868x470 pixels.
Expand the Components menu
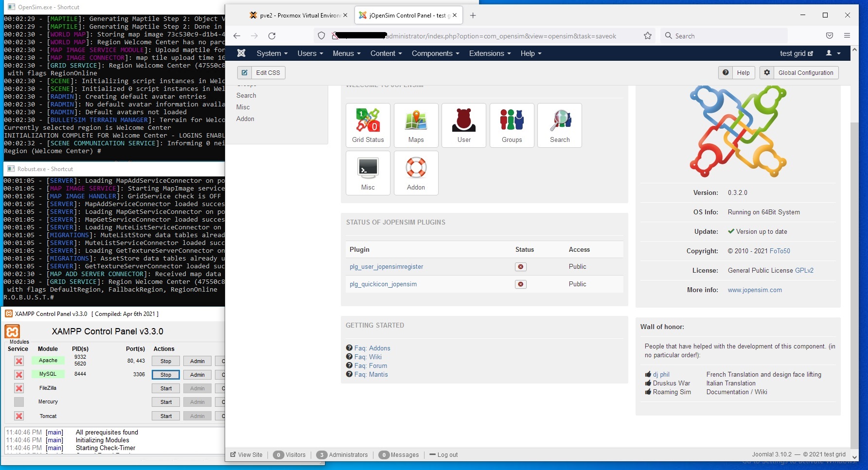click(435, 53)
